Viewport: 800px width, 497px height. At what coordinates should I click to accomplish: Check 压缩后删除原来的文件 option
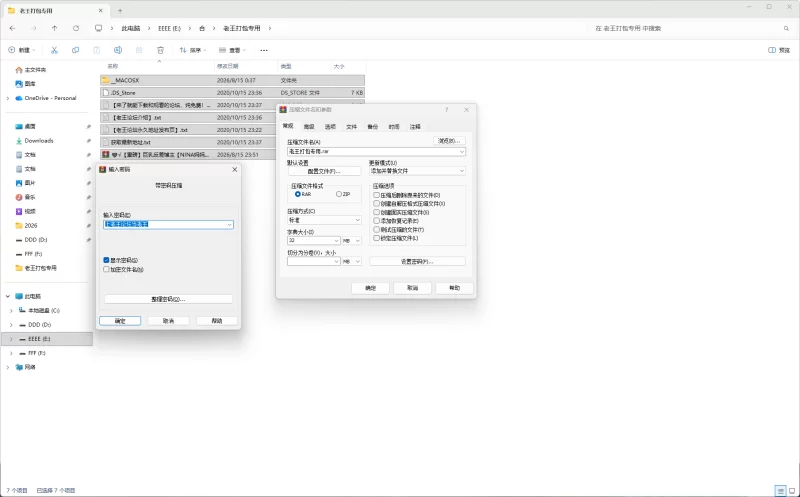(x=377, y=195)
